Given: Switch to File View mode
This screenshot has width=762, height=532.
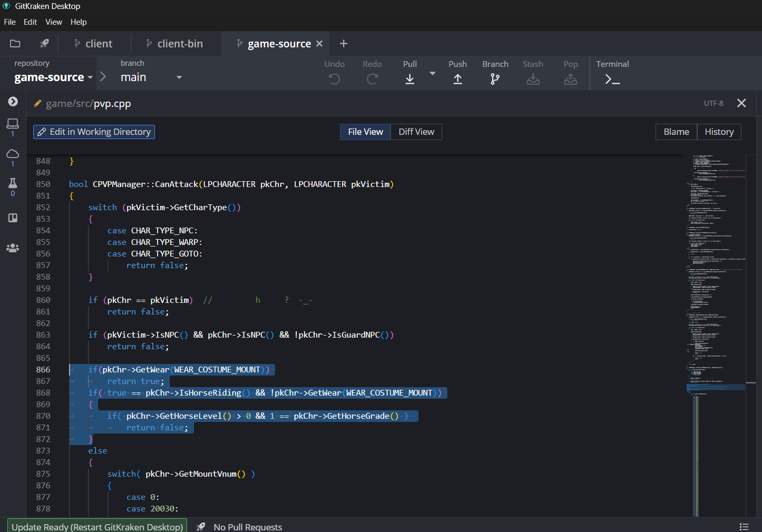Looking at the screenshot, I should click(x=365, y=132).
